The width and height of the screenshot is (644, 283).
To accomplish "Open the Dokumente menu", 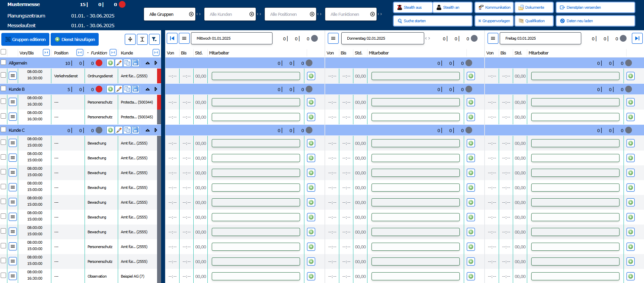I will (534, 7).
